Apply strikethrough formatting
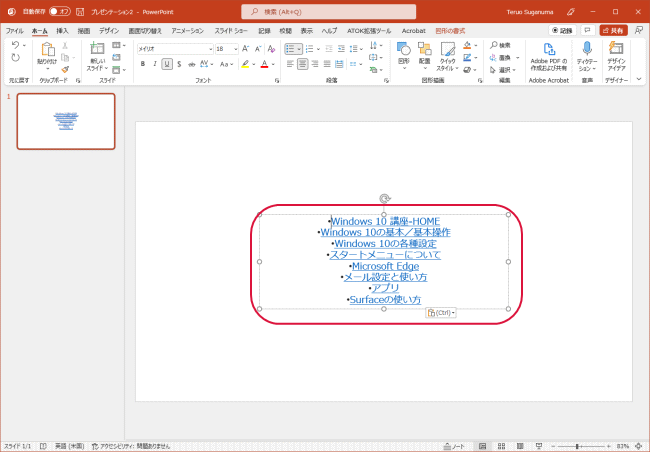Image resolution: width=650 pixels, height=452 pixels. click(191, 64)
